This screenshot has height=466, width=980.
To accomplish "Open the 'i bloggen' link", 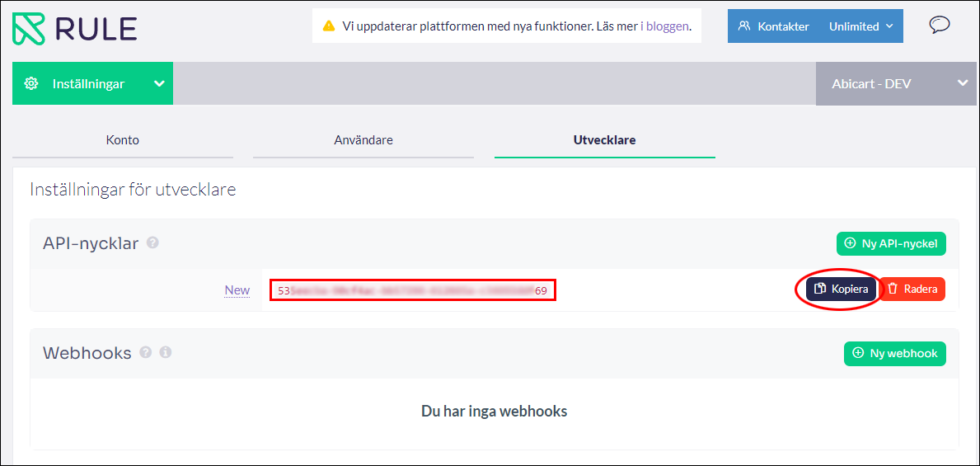I will point(664,26).
